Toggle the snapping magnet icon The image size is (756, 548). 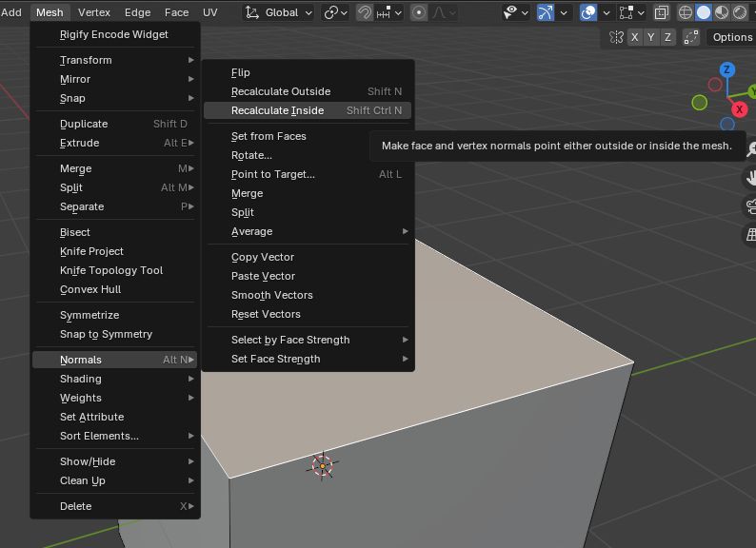[365, 12]
